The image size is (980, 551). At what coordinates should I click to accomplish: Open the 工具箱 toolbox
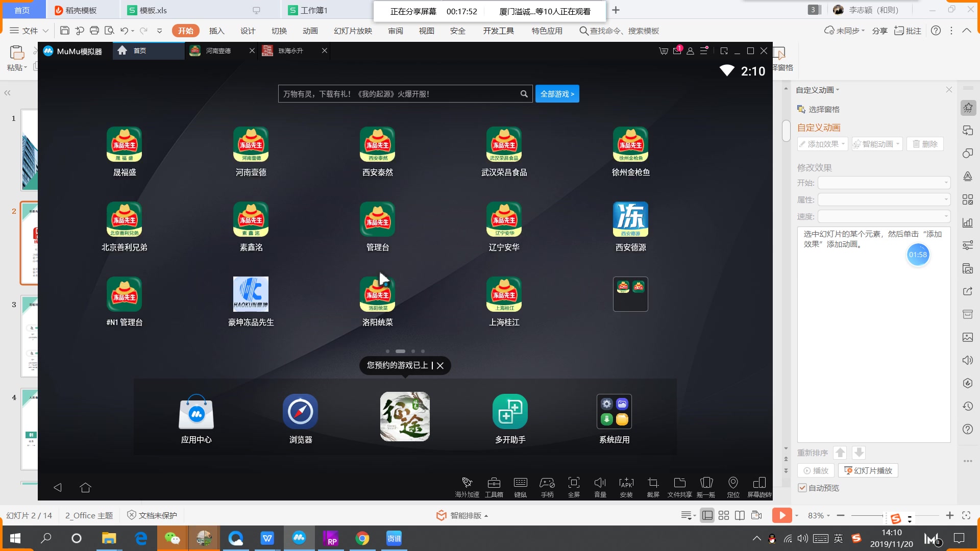(494, 487)
